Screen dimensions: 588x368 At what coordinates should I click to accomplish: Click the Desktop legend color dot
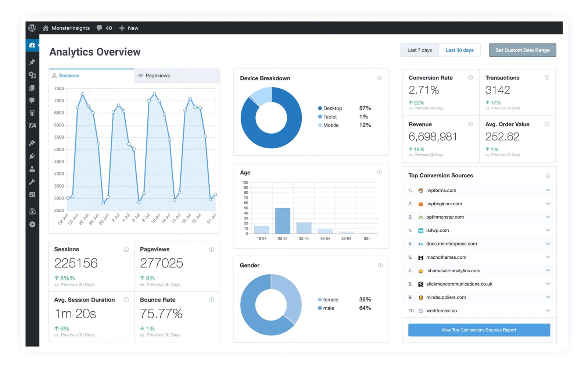(x=320, y=108)
